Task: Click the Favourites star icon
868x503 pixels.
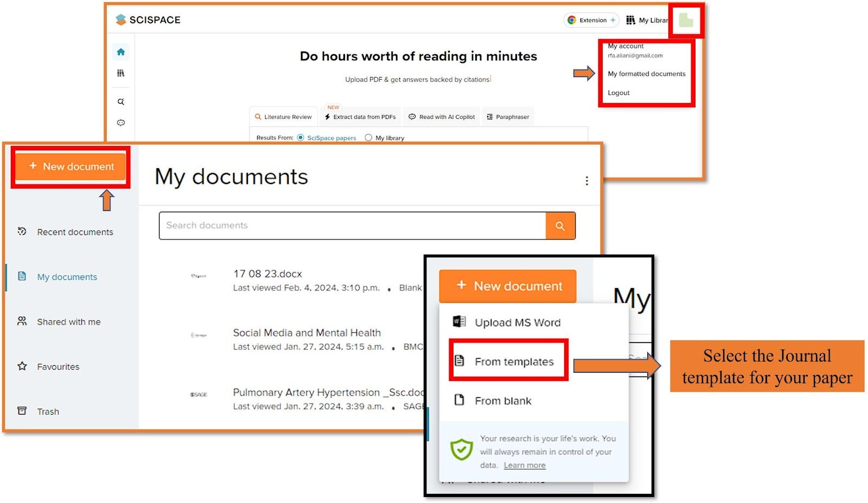Action: (22, 366)
